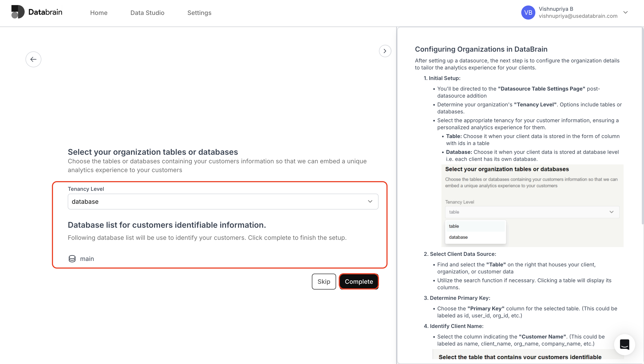Click the Vishnupriya B username

click(x=556, y=9)
